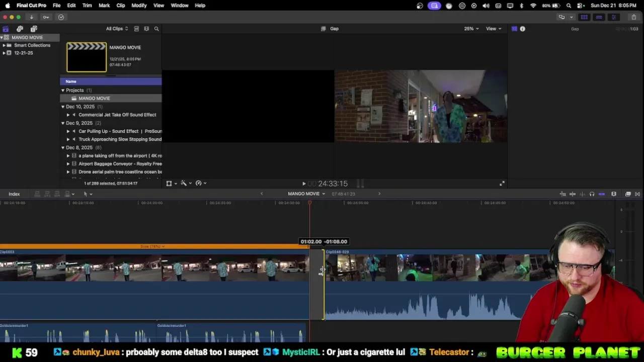Image resolution: width=644 pixels, height=362 pixels.
Task: Open the viewer View options menu
Action: 494,29
